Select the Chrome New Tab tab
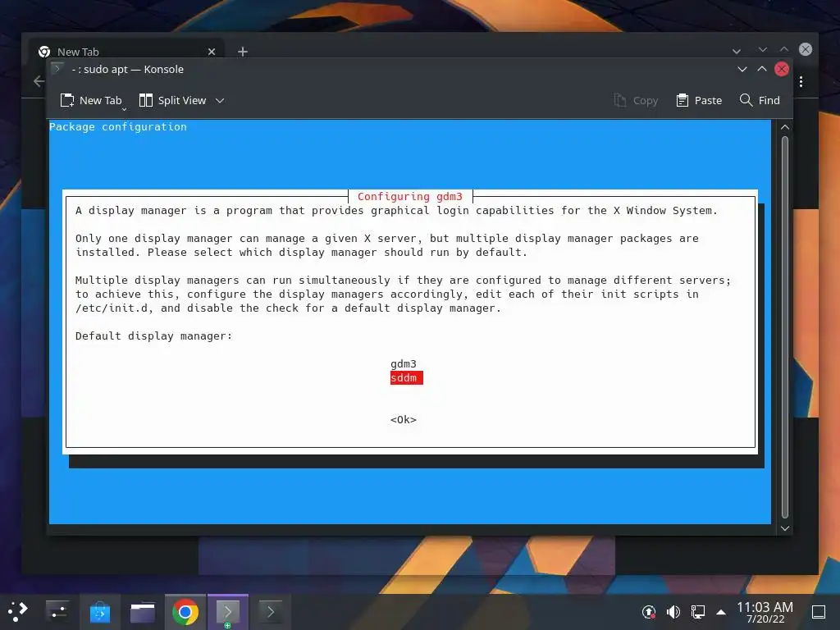The height and width of the screenshot is (630, 840). [x=126, y=52]
